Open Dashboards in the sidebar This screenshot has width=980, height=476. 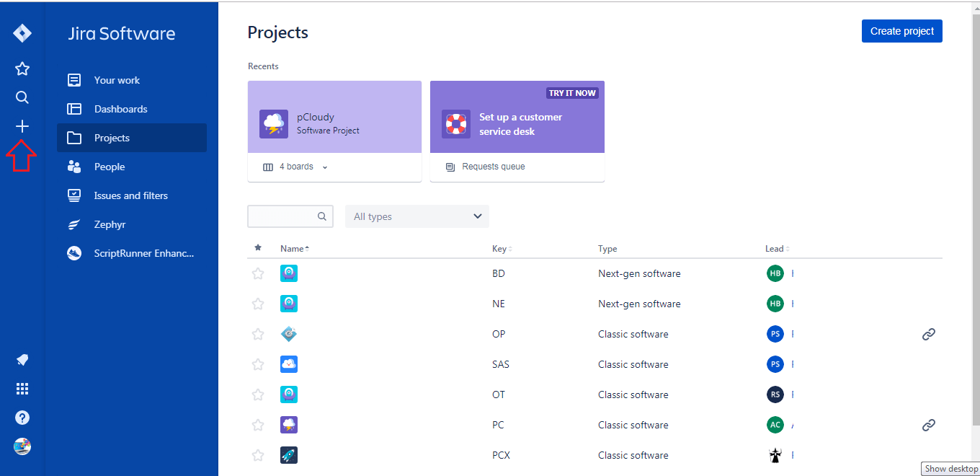pos(132,109)
